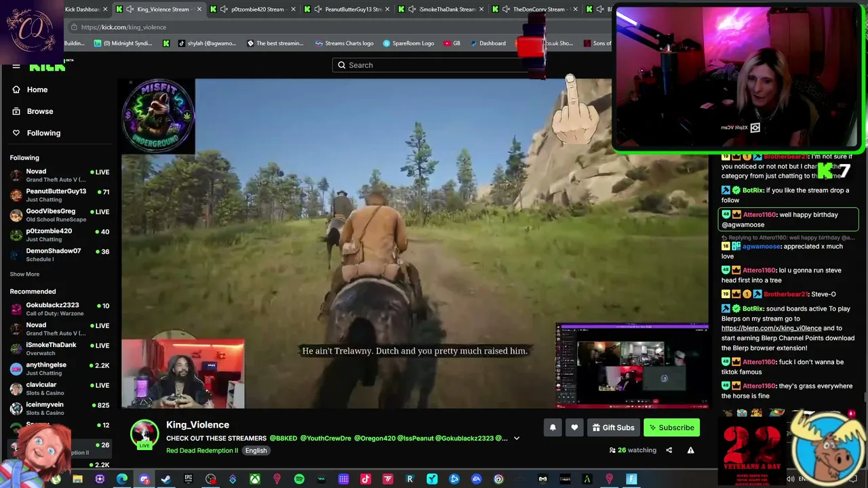Click the Subscribe button

click(x=671, y=428)
